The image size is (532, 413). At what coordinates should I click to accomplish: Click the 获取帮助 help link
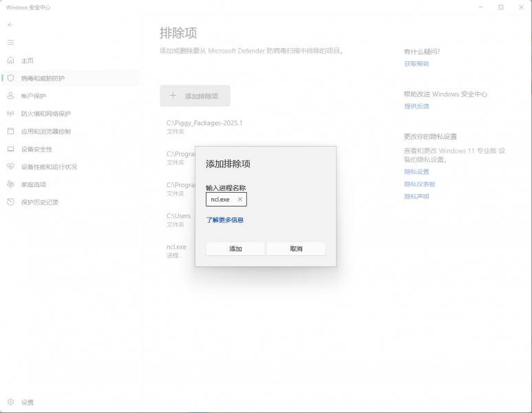point(416,64)
